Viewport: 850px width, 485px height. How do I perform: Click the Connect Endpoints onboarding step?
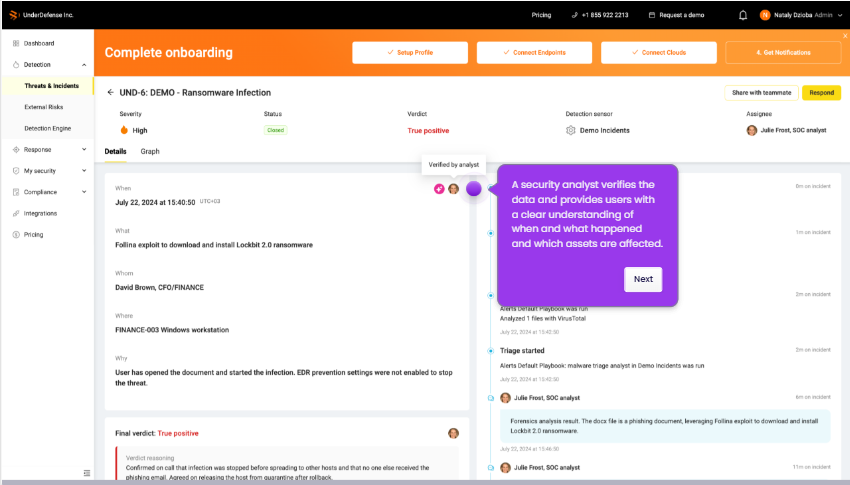535,53
